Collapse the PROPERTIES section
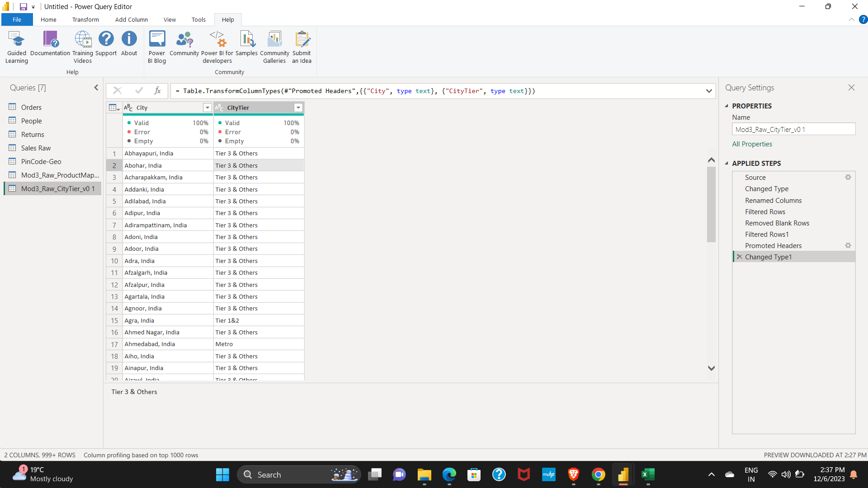 726,106
